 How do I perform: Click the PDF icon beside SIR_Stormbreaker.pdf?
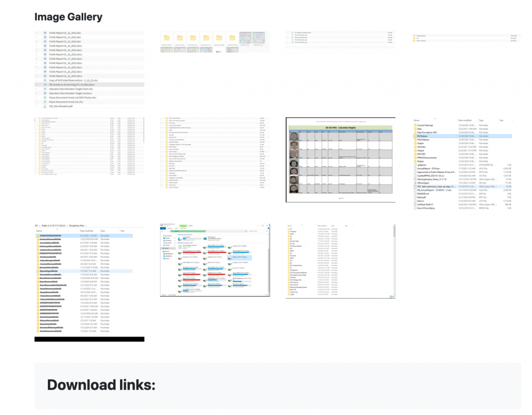[x=46, y=106]
